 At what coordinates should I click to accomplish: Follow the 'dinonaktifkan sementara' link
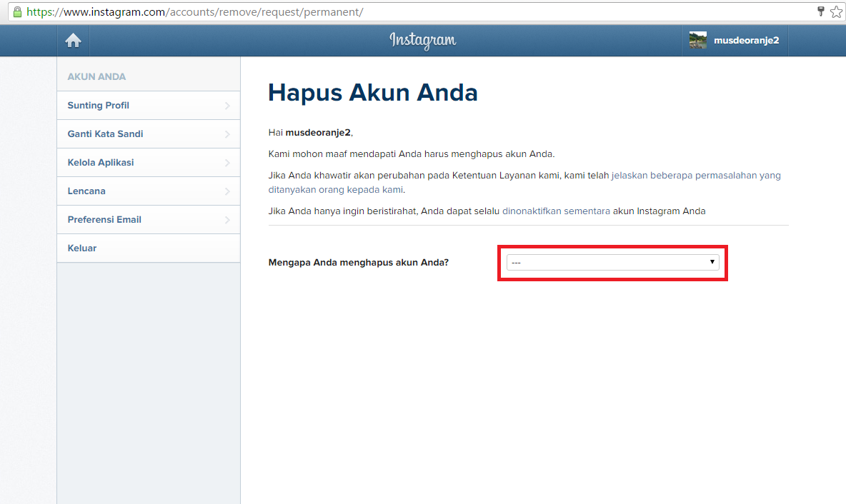coord(556,211)
